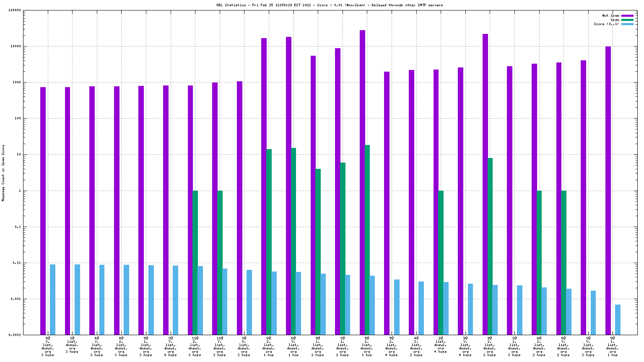The height and width of the screenshot is (362, 644).
Task: Select the 'Score (0..1)' legend label
Action: click(x=606, y=24)
